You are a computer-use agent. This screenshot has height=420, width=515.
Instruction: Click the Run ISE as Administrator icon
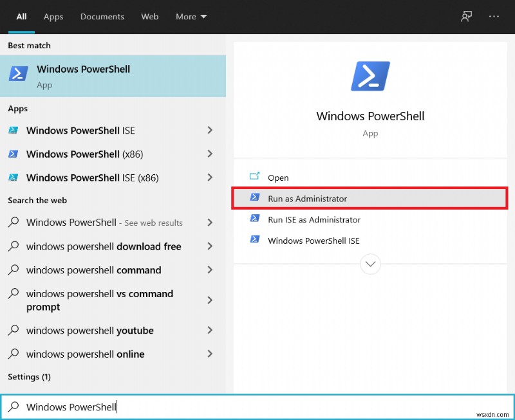pyautogui.click(x=254, y=219)
